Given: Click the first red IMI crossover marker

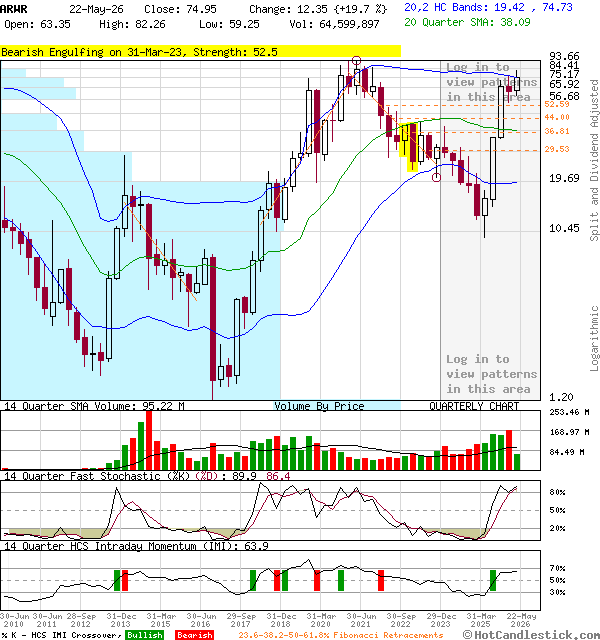Looking at the screenshot, I should click(x=125, y=580).
